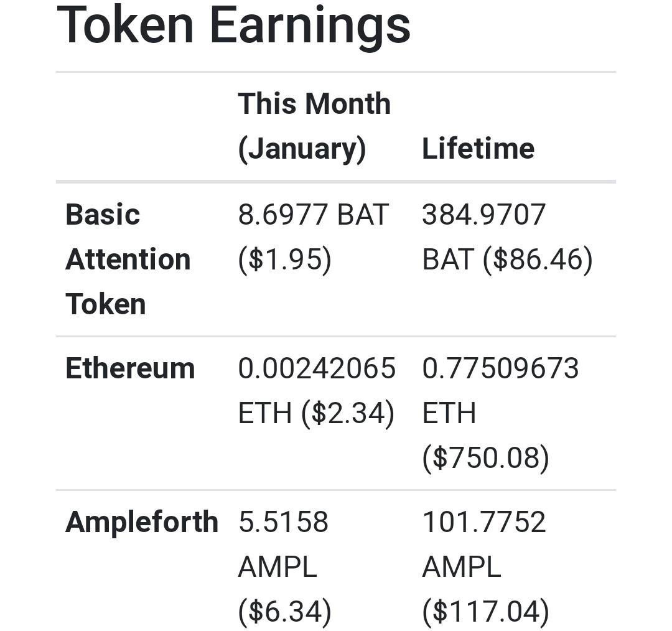Click the Basic Attention Token row label
The image size is (672, 631).
tap(128, 259)
